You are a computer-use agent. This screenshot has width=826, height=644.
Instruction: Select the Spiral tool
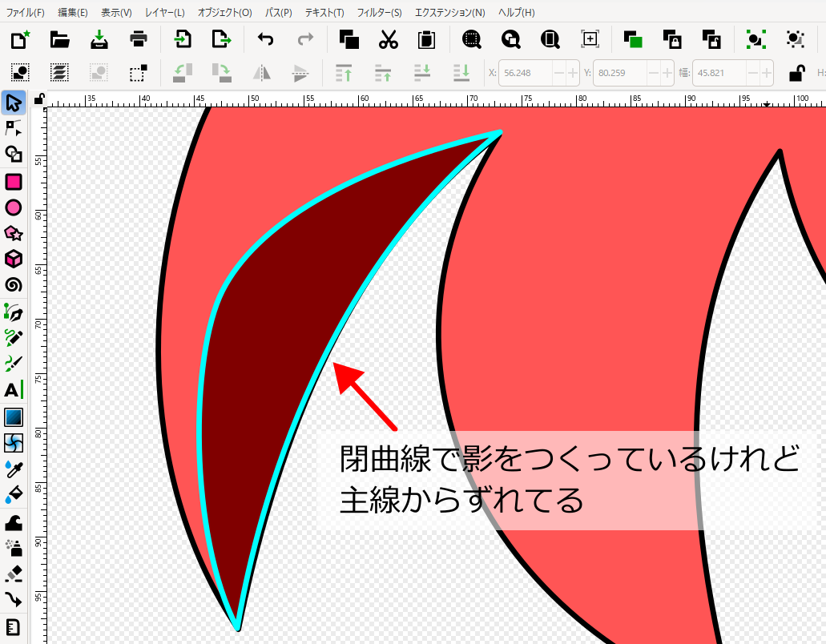click(13, 285)
